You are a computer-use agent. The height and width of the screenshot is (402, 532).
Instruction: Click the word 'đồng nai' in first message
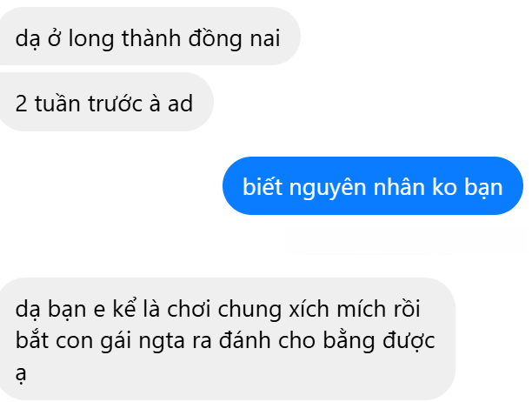[235, 38]
